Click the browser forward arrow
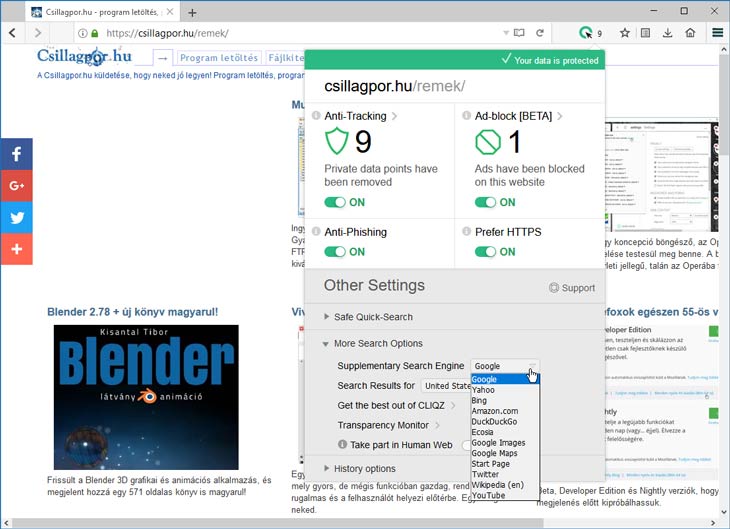 pyautogui.click(x=38, y=33)
